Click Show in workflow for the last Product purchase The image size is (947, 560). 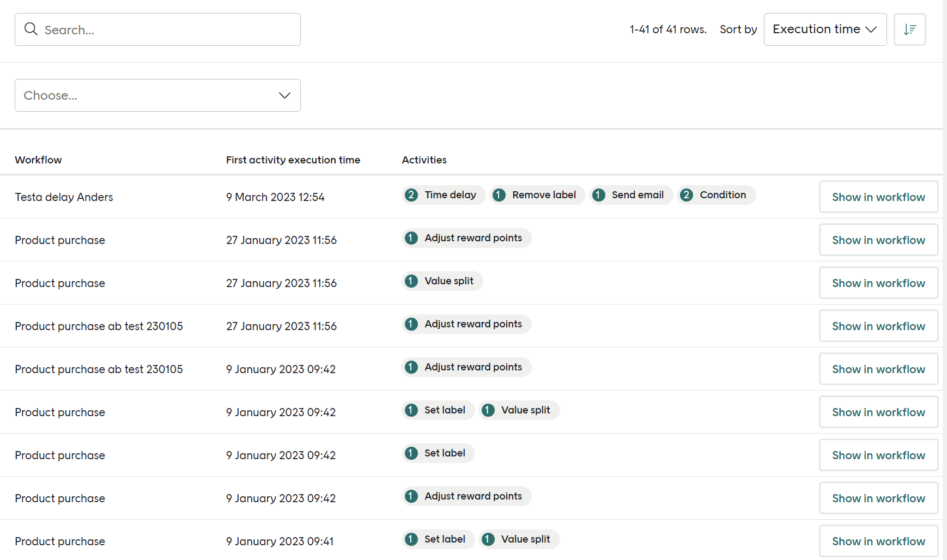(x=878, y=540)
